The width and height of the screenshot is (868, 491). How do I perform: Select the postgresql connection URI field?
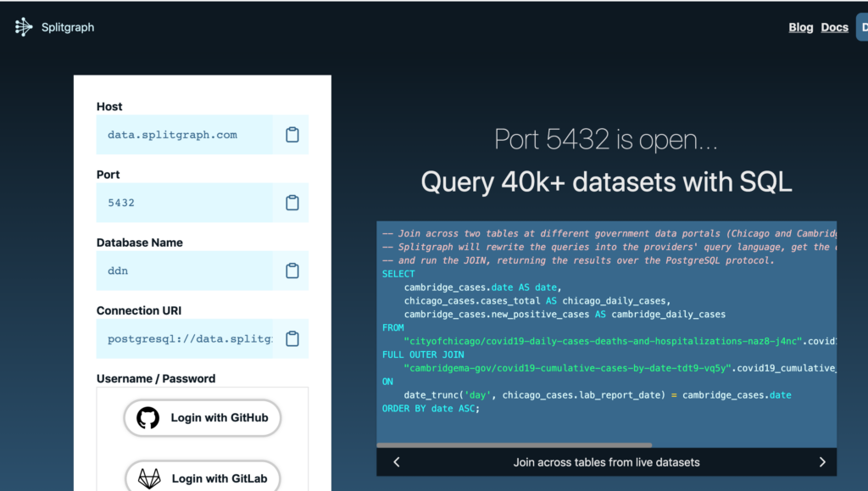point(184,338)
